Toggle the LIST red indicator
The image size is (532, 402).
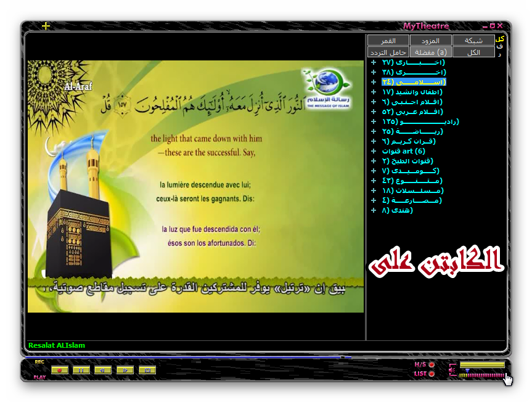tap(432, 374)
